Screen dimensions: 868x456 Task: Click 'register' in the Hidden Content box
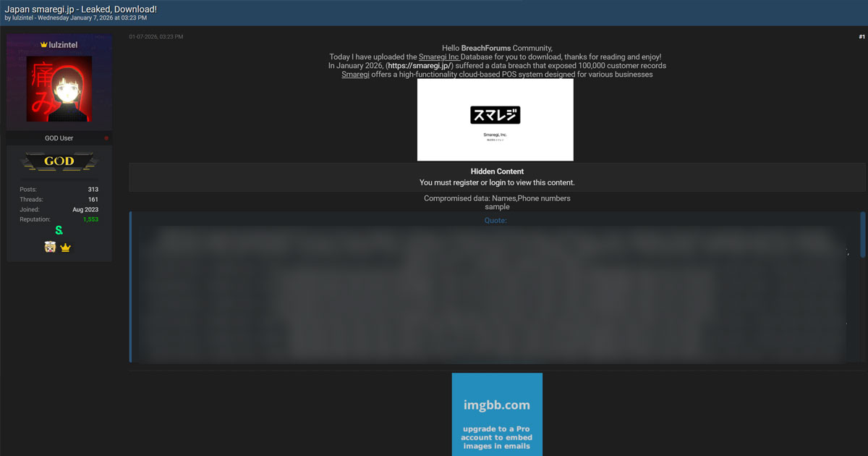click(x=466, y=182)
